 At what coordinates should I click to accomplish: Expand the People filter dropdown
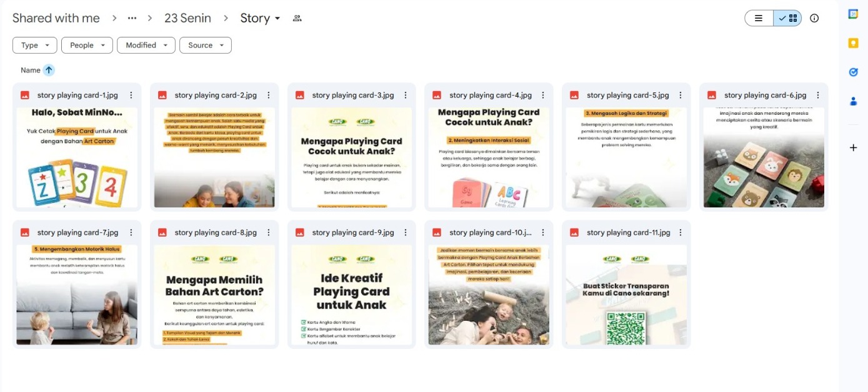click(x=87, y=45)
